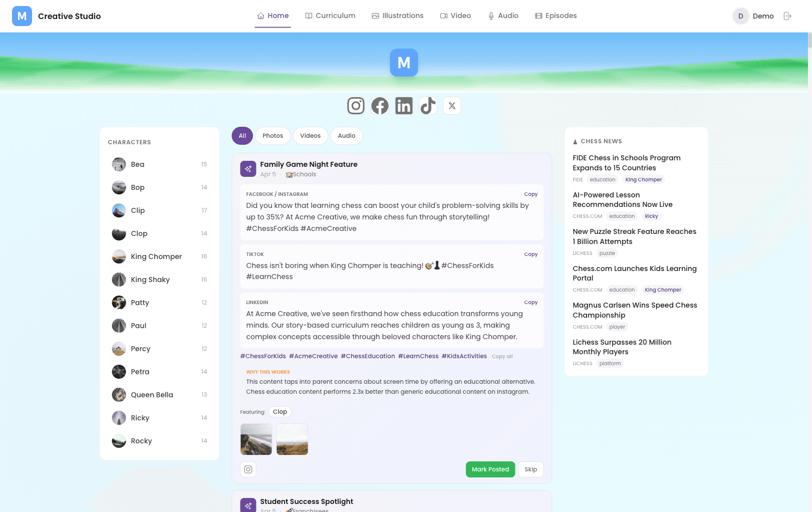Viewport: 812px width, 512px height.
Task: Open the Curriculum tab
Action: point(330,16)
